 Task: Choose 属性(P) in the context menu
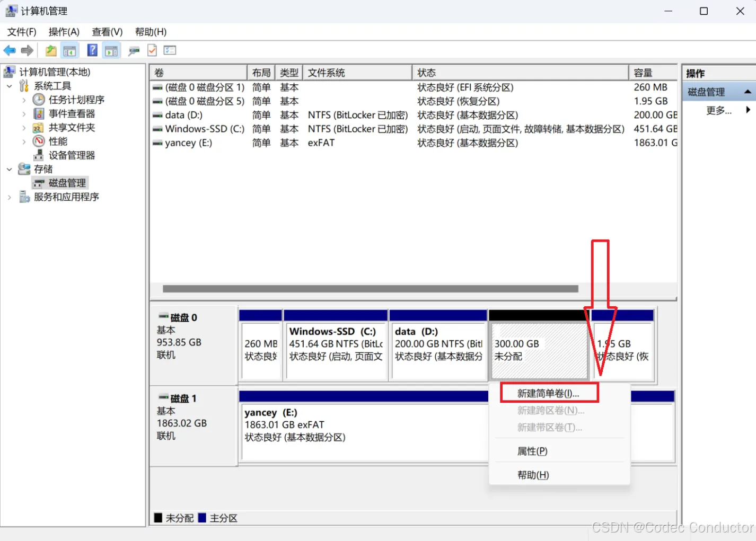(x=532, y=451)
